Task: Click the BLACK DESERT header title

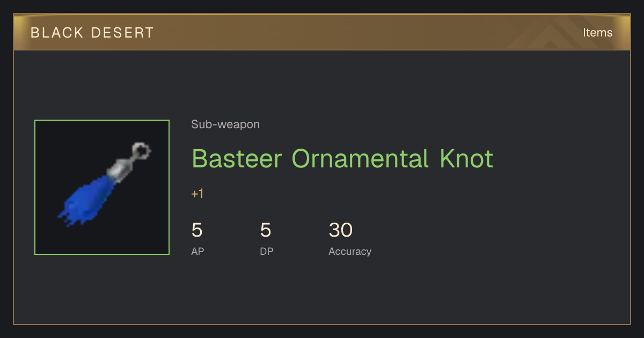Action: pos(92,33)
